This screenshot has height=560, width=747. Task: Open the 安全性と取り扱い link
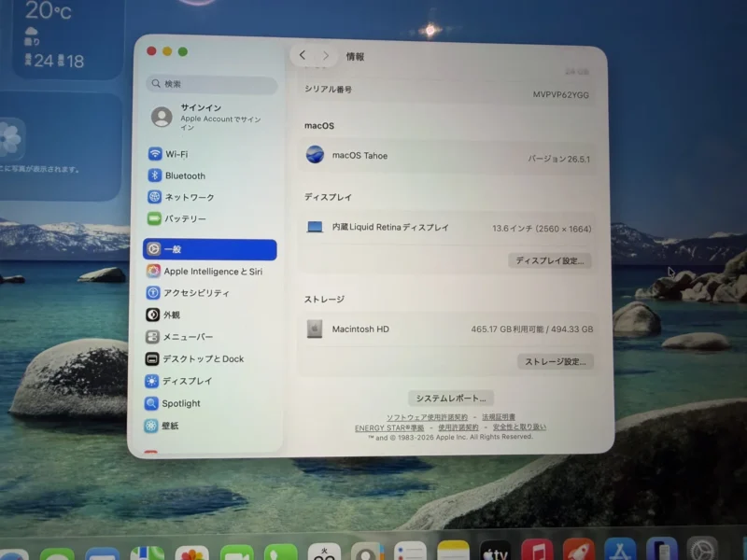[519, 427]
